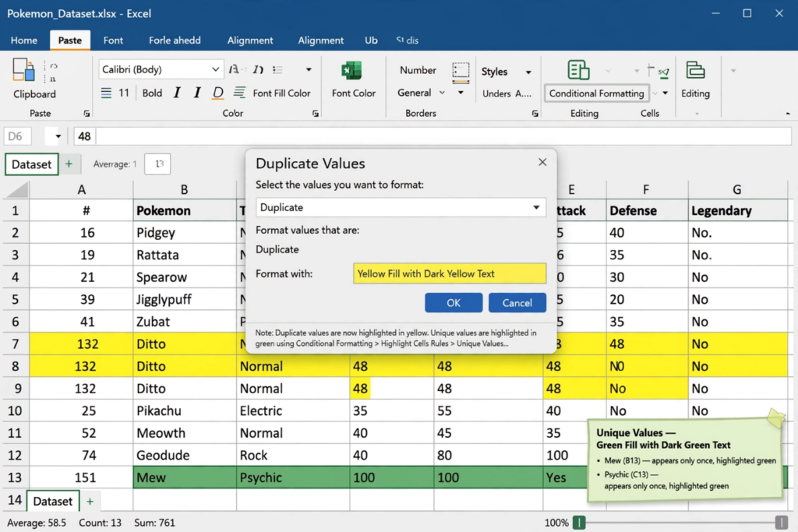Click the Electric type cell
The width and height of the screenshot is (798, 532).
point(293,410)
